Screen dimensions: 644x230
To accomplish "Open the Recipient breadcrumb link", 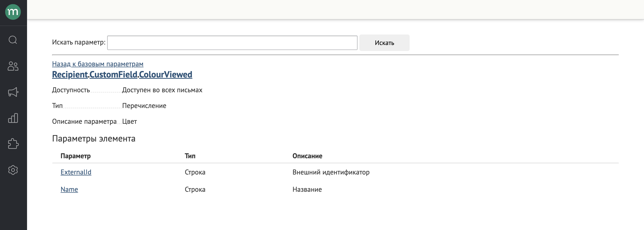I will point(70,74).
